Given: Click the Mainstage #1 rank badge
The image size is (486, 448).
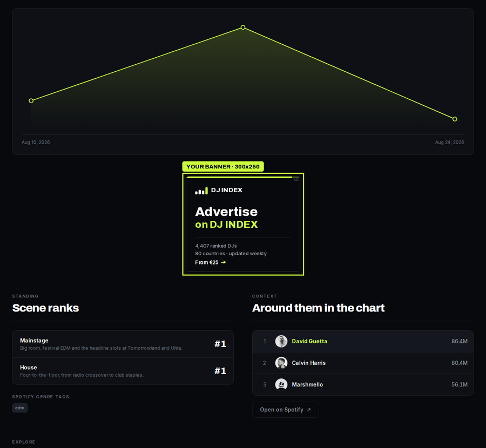Looking at the screenshot, I should [220, 344].
